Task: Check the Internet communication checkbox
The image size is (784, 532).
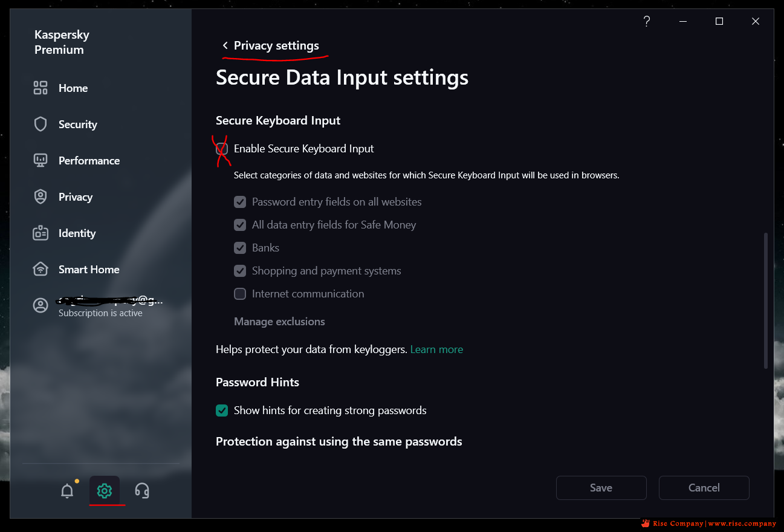Action: [240, 294]
